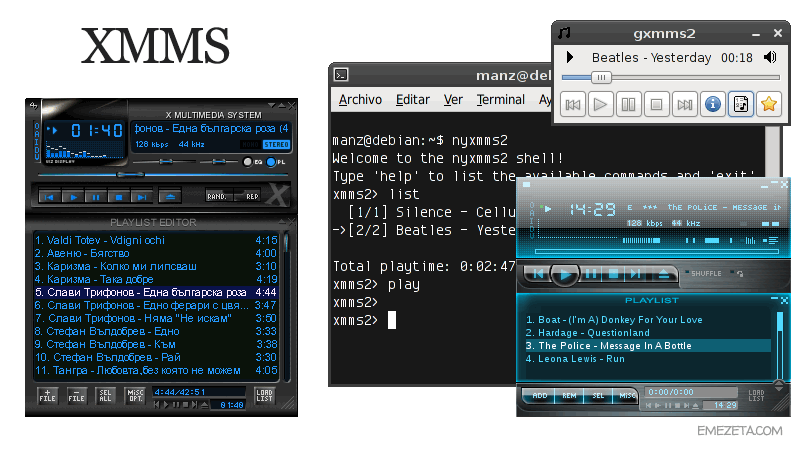Viewport: 800px width, 450px height.
Task: Click the terminal window icon in title bar
Action: [341, 75]
